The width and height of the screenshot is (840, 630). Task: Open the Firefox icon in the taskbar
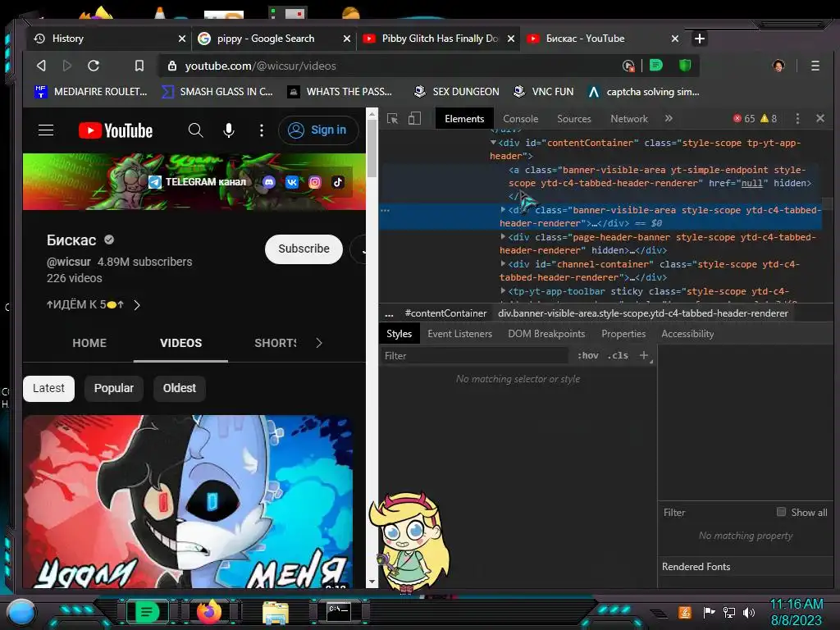click(209, 611)
